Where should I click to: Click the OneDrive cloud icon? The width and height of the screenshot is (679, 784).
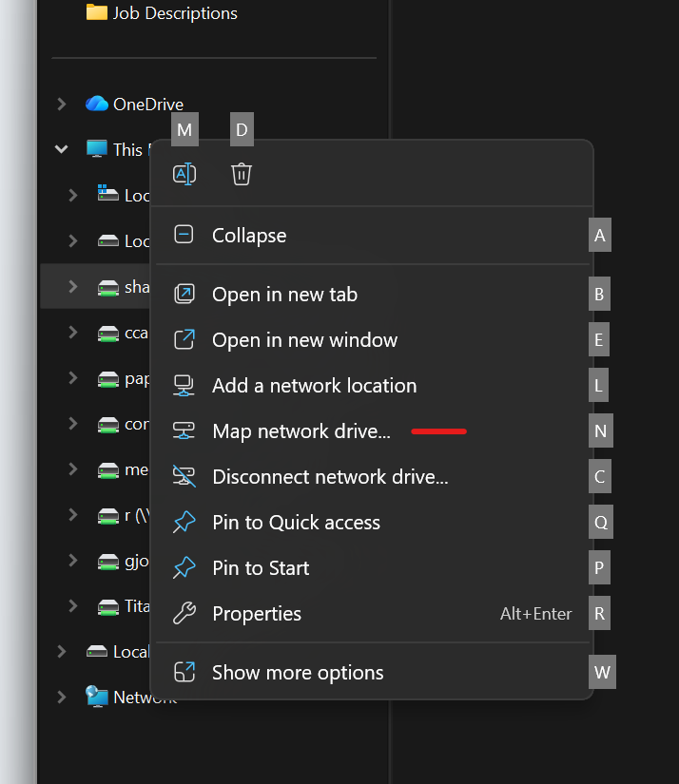coord(97,104)
